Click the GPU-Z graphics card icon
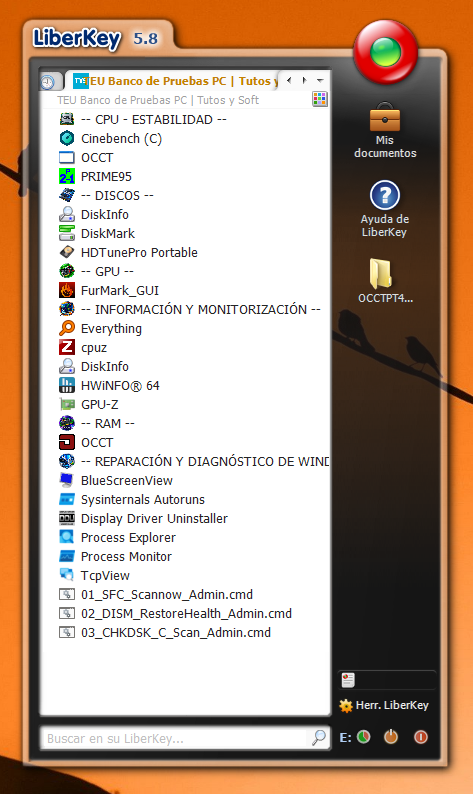This screenshot has width=473, height=794. (67, 404)
